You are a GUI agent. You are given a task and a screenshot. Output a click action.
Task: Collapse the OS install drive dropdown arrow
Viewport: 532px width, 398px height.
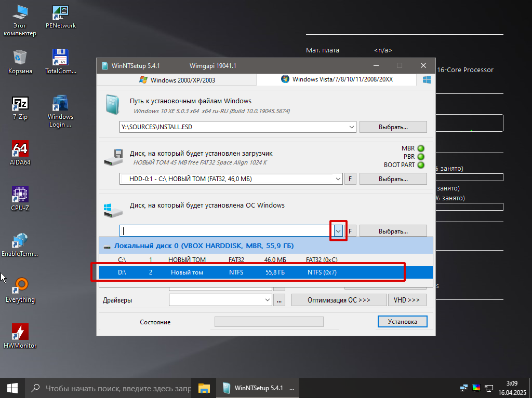tap(338, 231)
